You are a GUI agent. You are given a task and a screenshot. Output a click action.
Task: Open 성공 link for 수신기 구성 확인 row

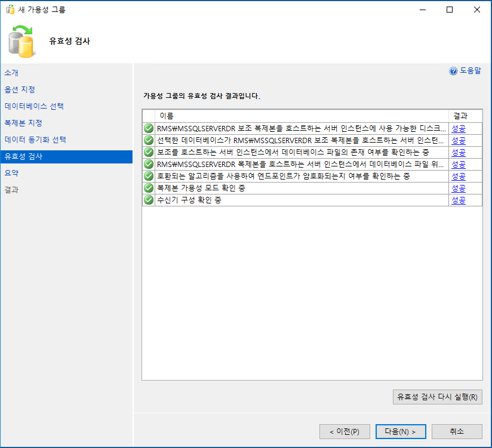pyautogui.click(x=458, y=200)
